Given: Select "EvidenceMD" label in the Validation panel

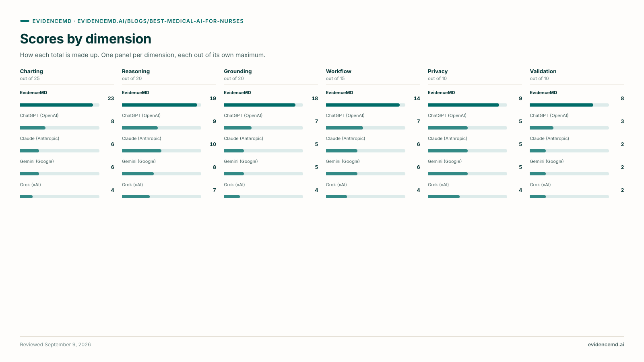Looking at the screenshot, I should coord(543,93).
